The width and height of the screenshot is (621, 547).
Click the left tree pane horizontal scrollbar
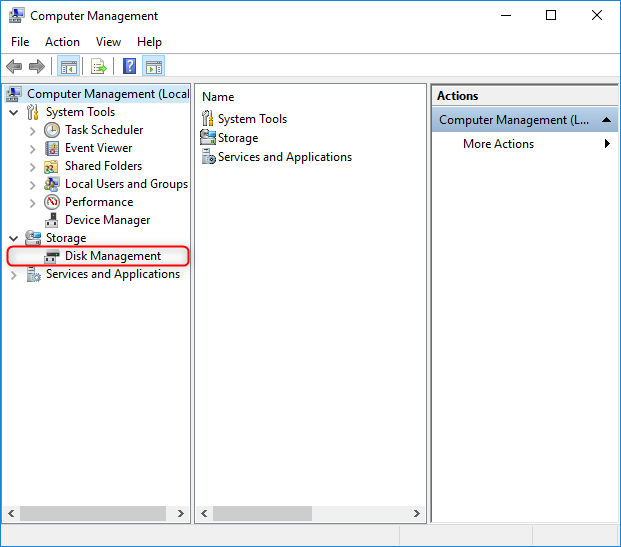[90, 513]
